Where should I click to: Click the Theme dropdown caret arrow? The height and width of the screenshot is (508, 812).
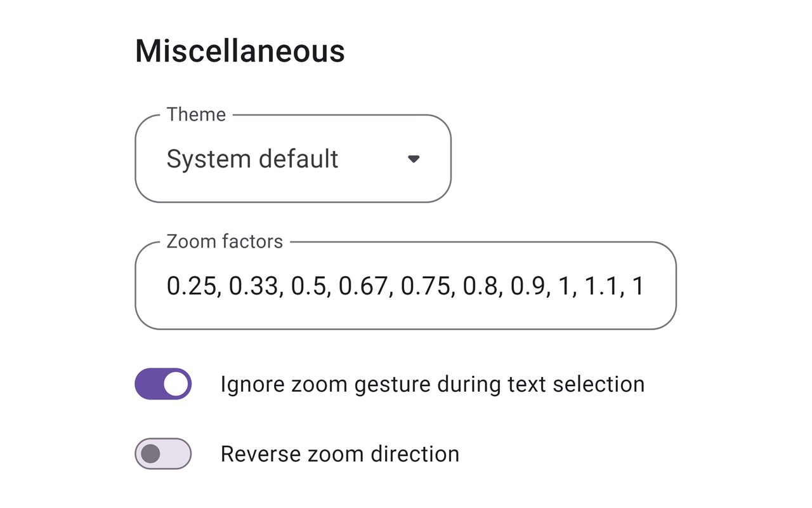point(414,159)
